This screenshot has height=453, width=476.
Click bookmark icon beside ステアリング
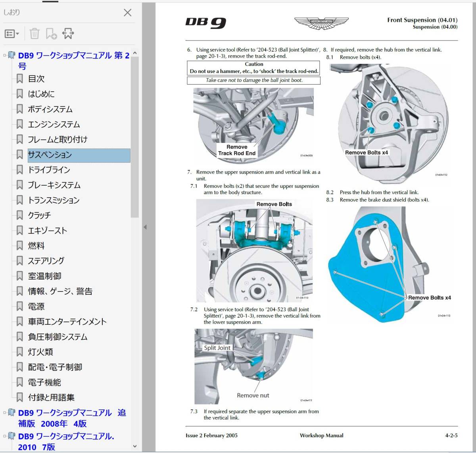pyautogui.click(x=19, y=261)
